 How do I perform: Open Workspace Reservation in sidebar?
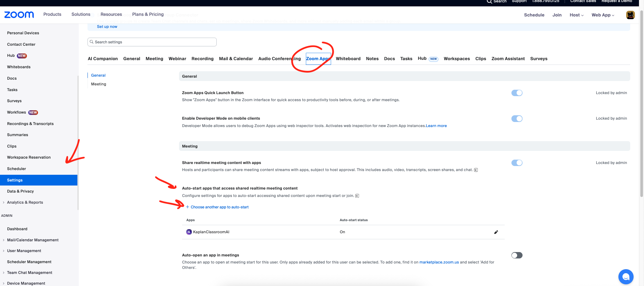(x=29, y=158)
